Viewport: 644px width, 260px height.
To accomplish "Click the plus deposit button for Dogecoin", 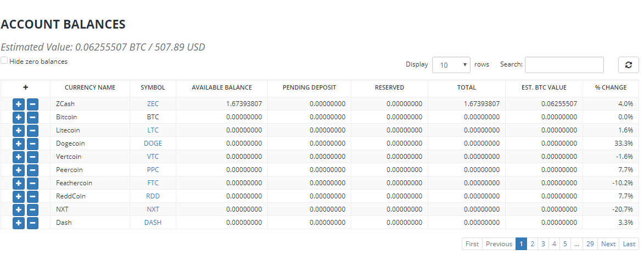I will (x=19, y=143).
